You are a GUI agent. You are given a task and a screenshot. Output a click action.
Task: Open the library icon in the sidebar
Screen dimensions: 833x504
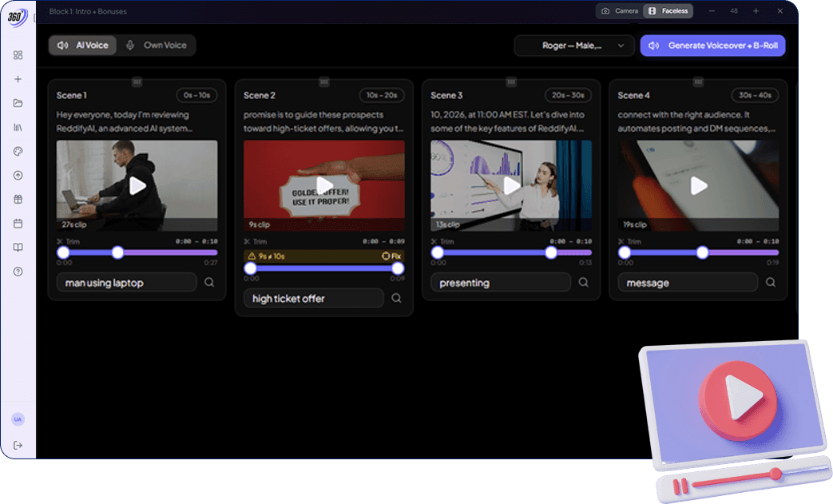[18, 127]
